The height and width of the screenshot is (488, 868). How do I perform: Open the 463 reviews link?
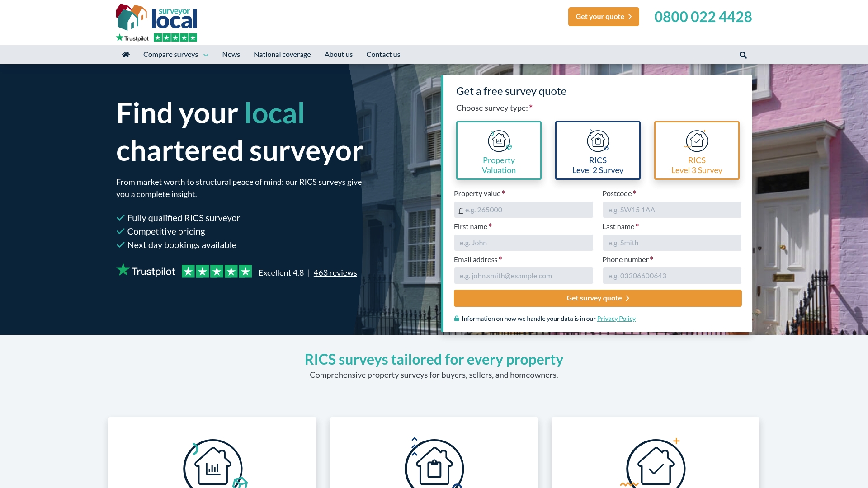(335, 272)
